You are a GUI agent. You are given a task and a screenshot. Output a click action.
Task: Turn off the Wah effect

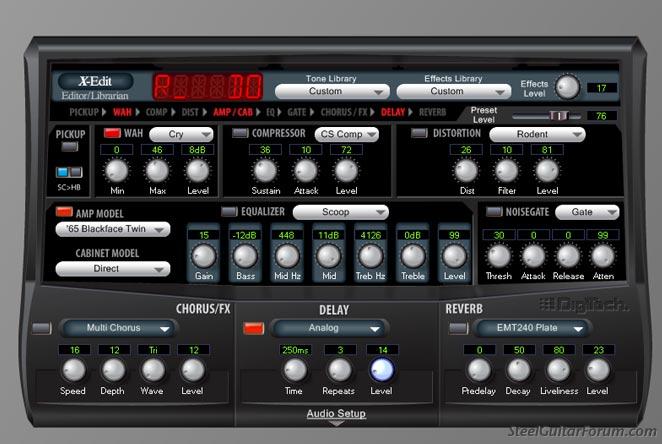(x=112, y=133)
